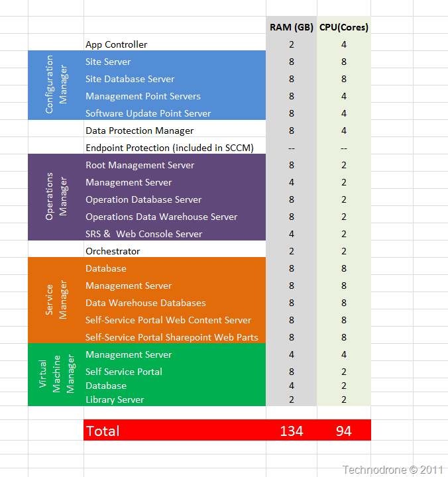This screenshot has width=448, height=477.
Task: Select Self-Service Portal Web Content Server cell
Action: click(x=175, y=318)
